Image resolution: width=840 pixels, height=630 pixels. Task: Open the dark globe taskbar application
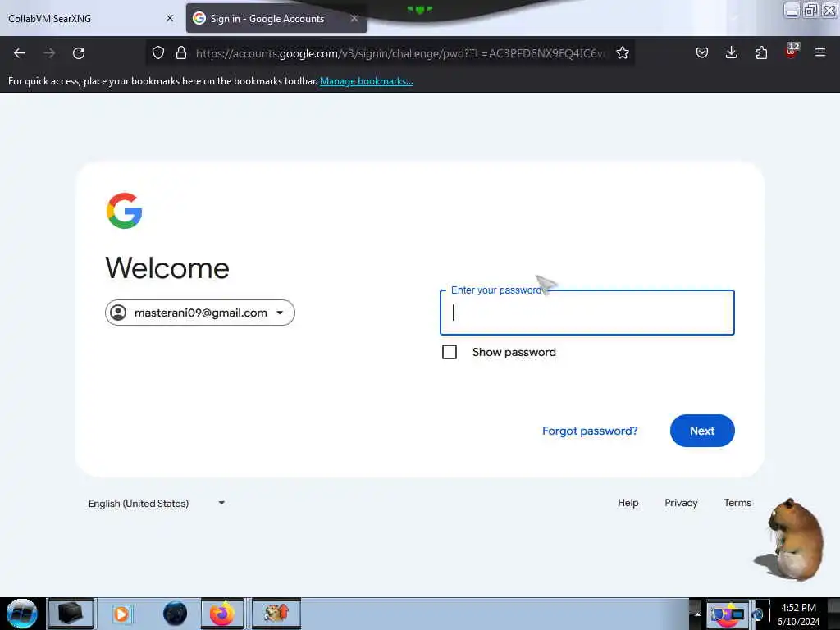tap(175, 614)
